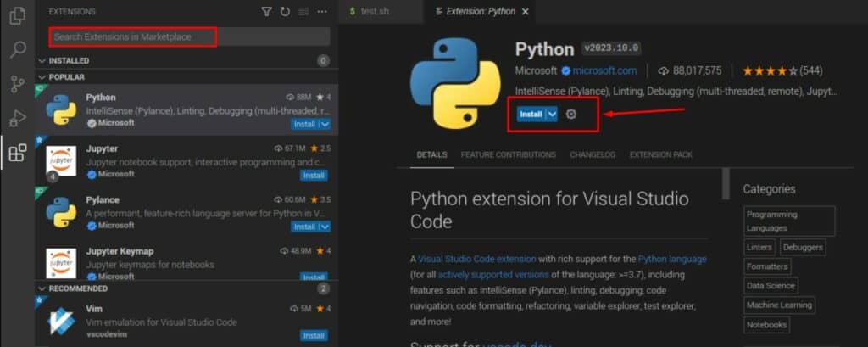The image size is (868, 347).
Task: Click the extension details vertical scrollbar
Action: 726,183
